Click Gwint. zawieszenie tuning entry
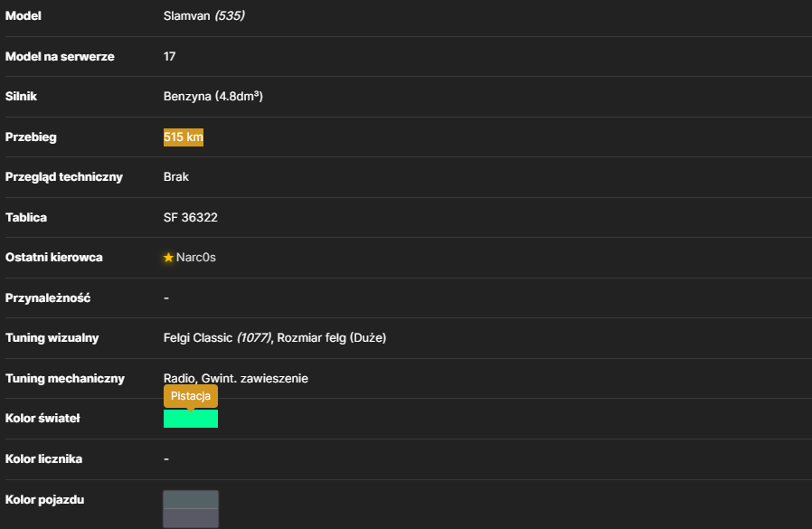Viewport: 812px width, 529px height. 254,379
